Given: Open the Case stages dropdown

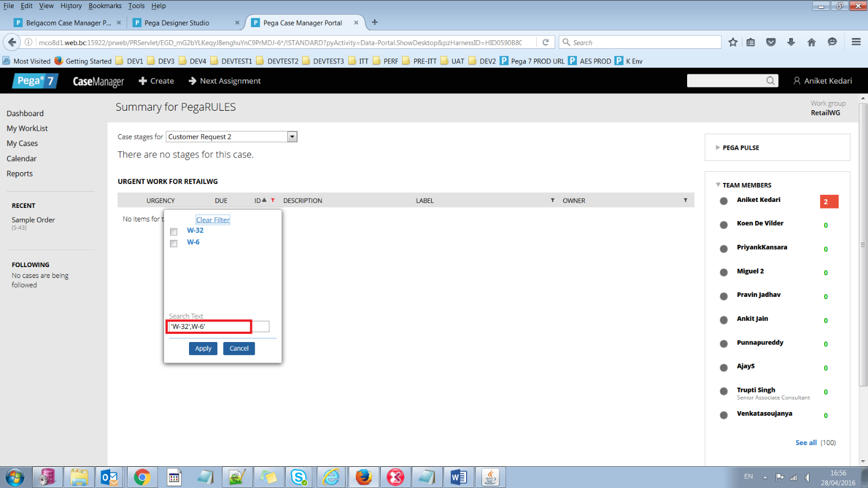Looking at the screenshot, I should coord(292,137).
